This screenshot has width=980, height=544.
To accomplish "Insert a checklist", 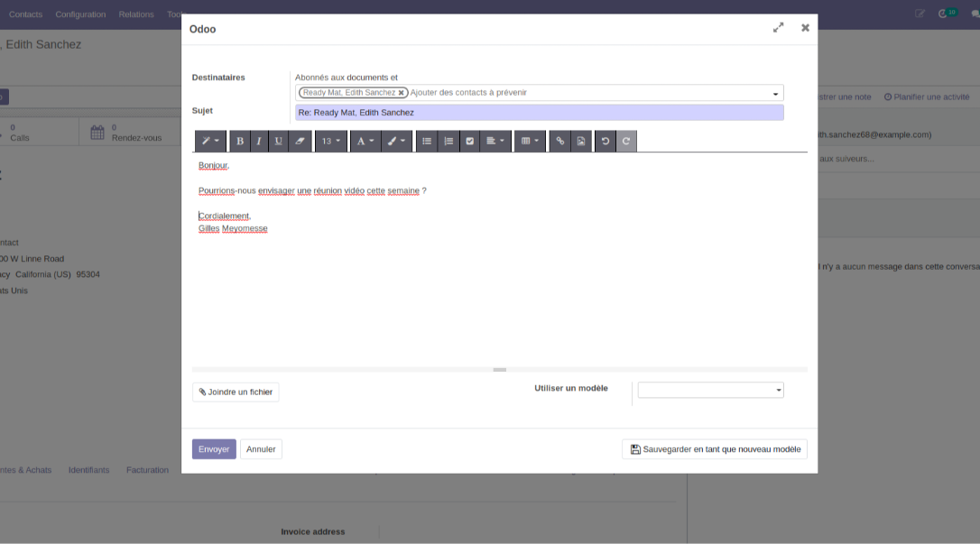I will click(470, 141).
